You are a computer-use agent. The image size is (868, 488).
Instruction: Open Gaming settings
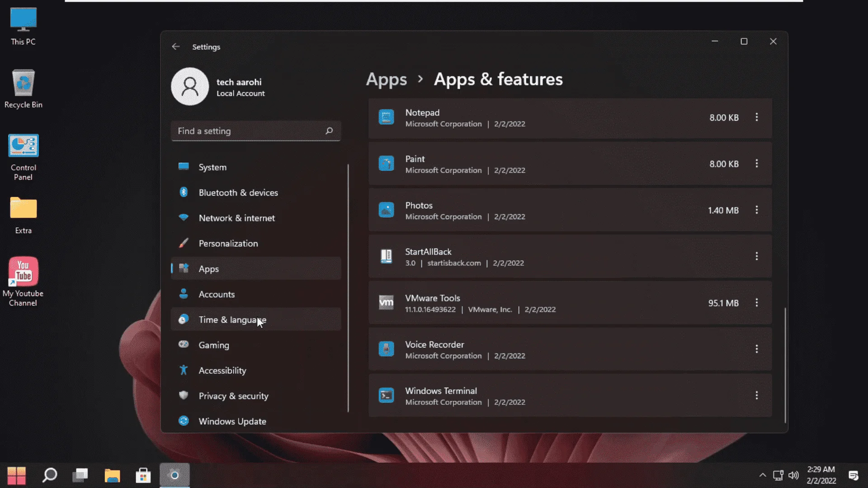click(256, 345)
